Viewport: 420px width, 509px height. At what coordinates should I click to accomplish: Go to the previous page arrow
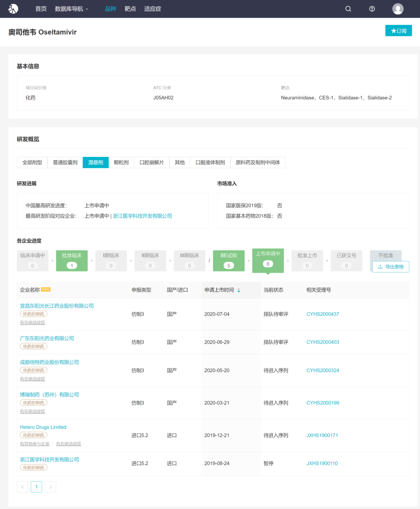tap(22, 487)
